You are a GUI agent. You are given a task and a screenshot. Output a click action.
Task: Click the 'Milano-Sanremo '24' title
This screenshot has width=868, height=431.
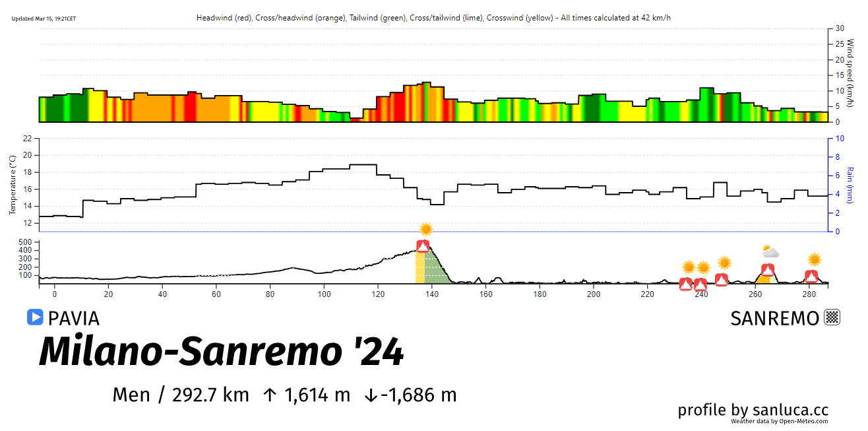tap(222, 352)
